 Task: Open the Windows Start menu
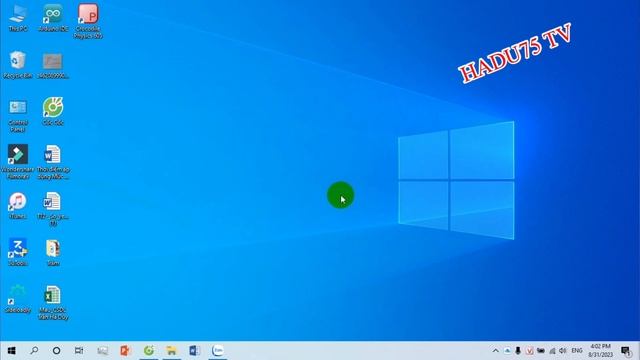click(11, 351)
